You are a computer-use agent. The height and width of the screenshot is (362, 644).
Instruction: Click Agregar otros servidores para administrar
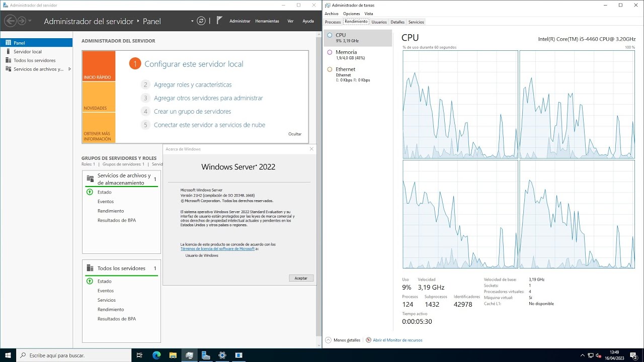click(208, 98)
